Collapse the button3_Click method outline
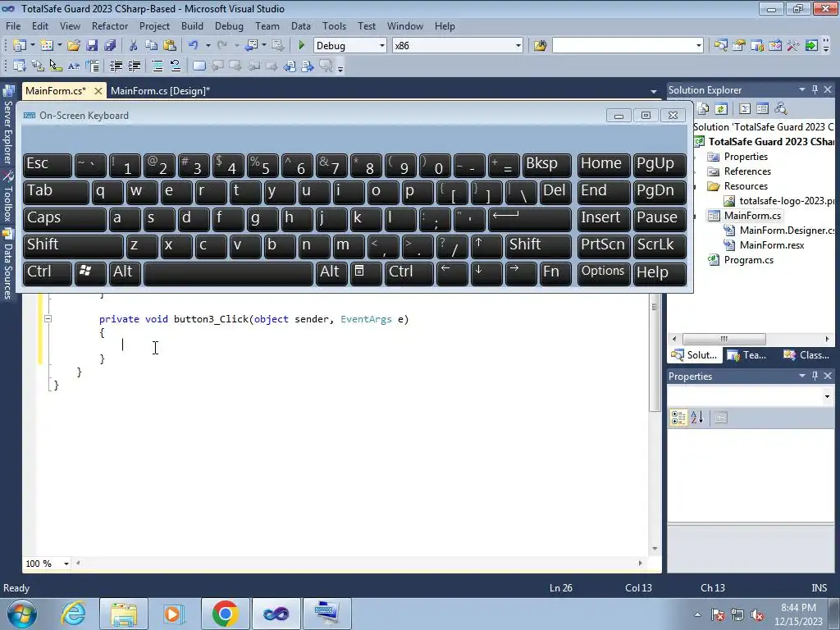This screenshot has width=840, height=630. pyautogui.click(x=48, y=319)
